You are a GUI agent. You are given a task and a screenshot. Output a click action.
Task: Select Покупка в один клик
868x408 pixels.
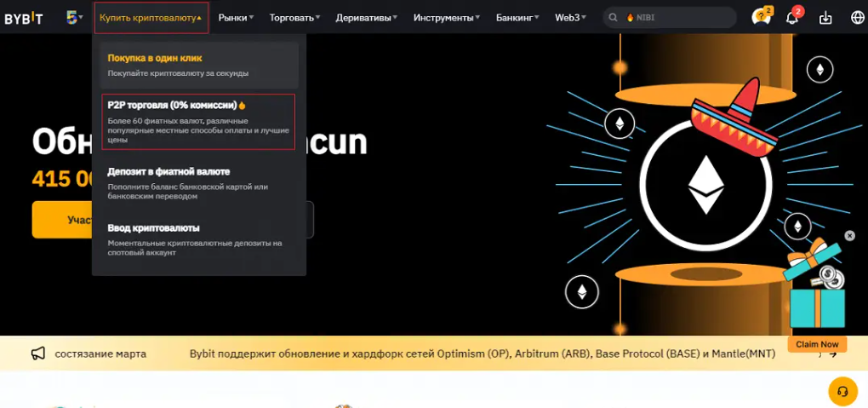pos(199,65)
